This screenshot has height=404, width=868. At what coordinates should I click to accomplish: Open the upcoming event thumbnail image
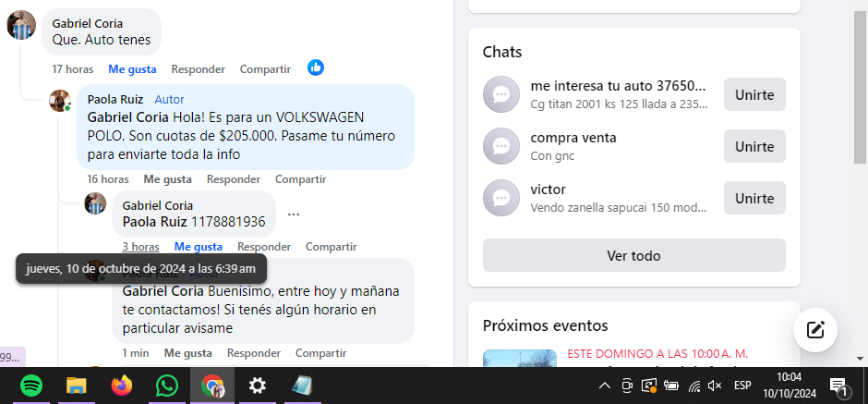pos(519,358)
